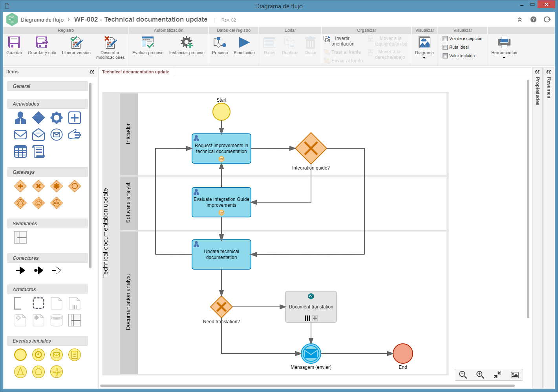Select Update technical documentation task
The width and height of the screenshot is (558, 392).
click(221, 255)
